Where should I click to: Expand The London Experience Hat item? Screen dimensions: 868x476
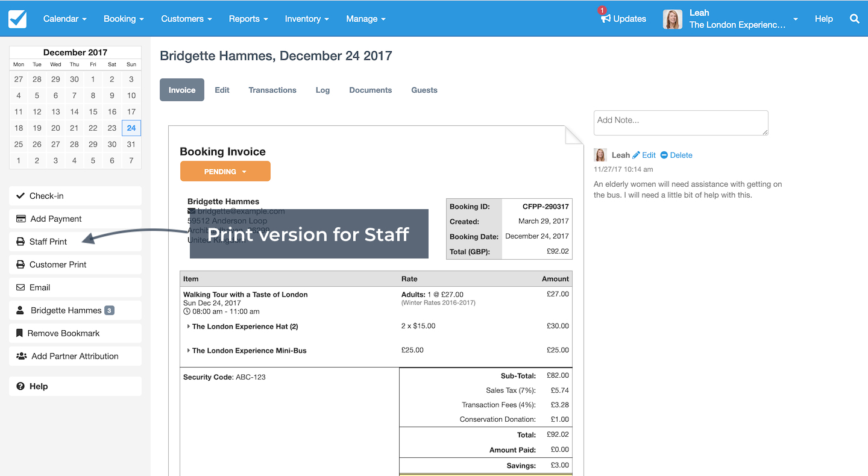189,327
